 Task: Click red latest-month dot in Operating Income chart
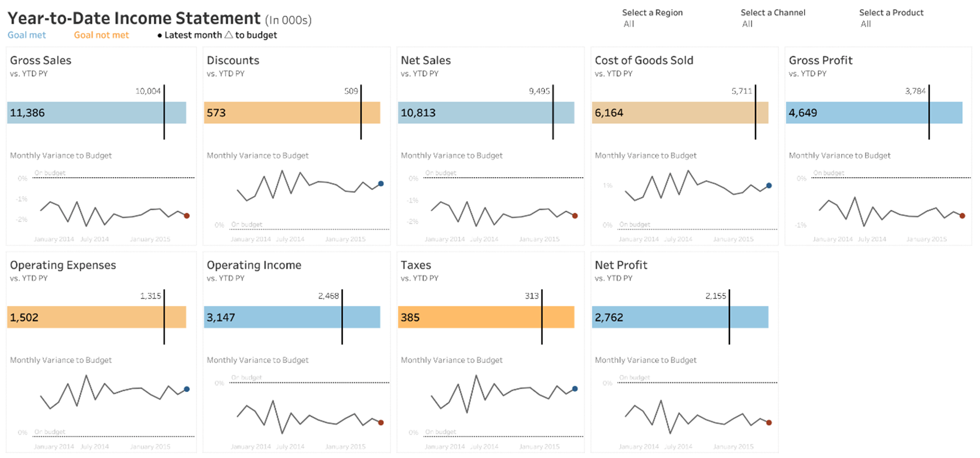click(x=381, y=423)
